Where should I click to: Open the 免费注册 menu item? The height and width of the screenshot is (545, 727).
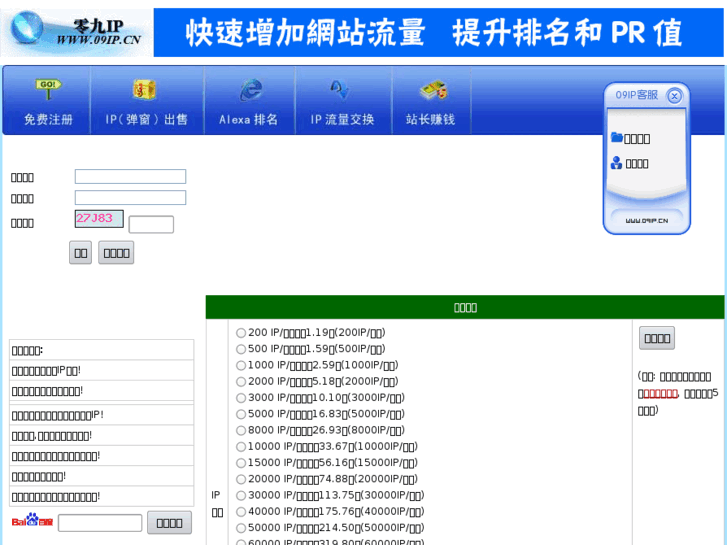point(48,119)
